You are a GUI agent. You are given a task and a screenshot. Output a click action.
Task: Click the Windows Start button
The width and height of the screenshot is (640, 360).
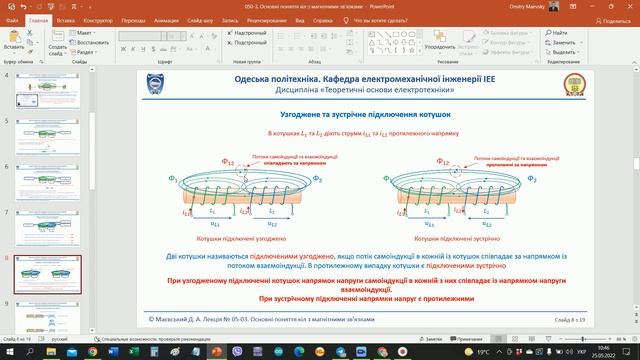[x=9, y=351]
